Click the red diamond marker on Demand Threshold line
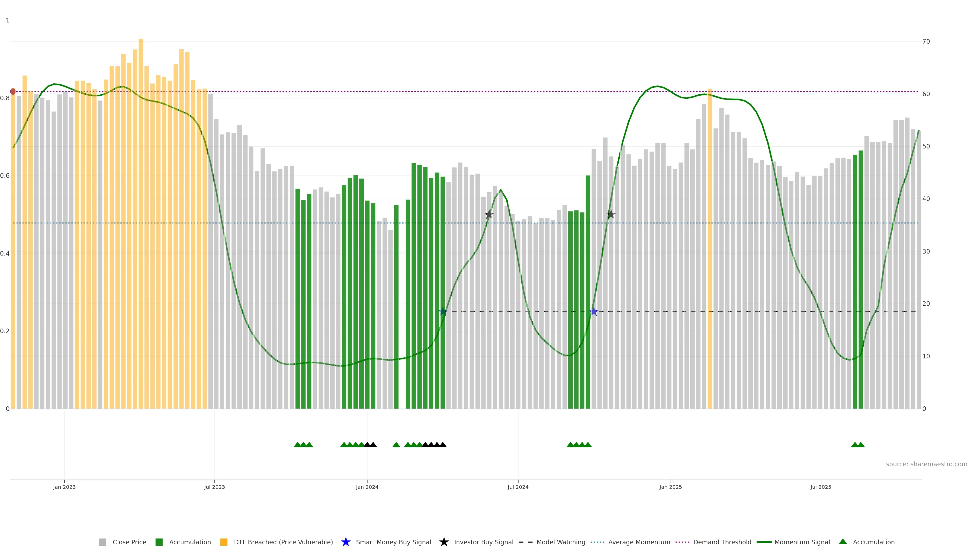Viewport: 980px width, 551px height. [13, 92]
